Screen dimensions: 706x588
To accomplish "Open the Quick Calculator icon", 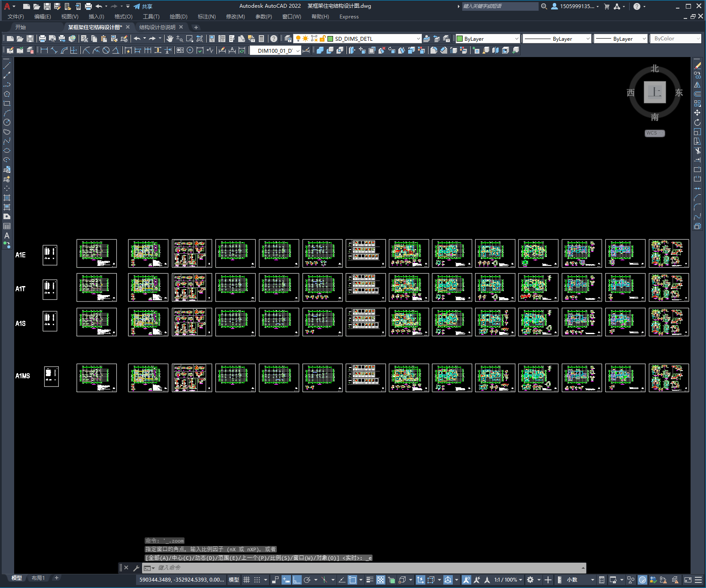I will pos(261,39).
